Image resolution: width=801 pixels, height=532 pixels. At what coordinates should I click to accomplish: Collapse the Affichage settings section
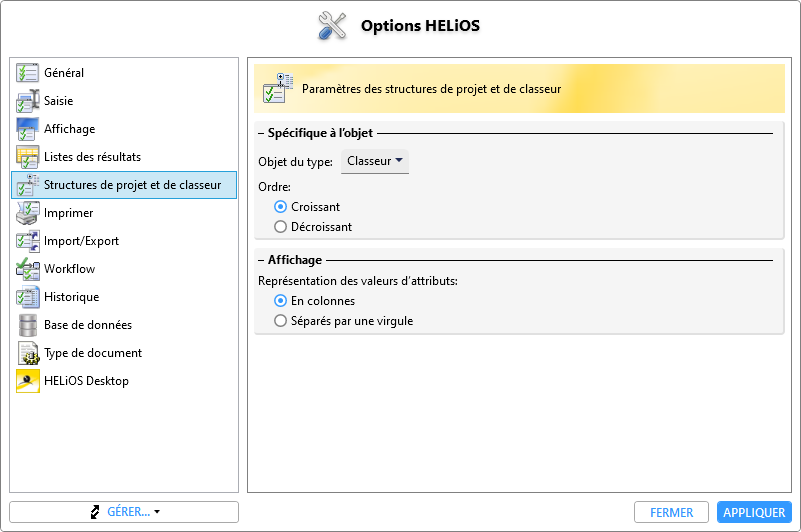(261, 261)
